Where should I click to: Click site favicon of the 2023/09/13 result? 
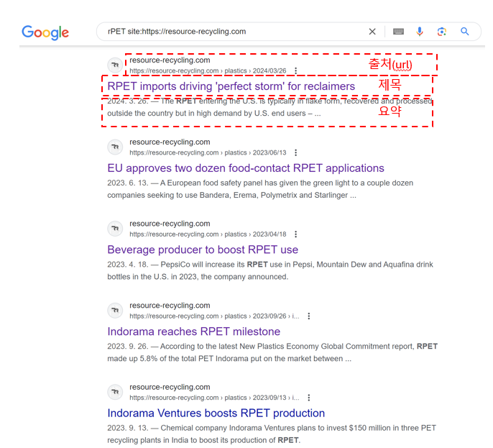(115, 392)
